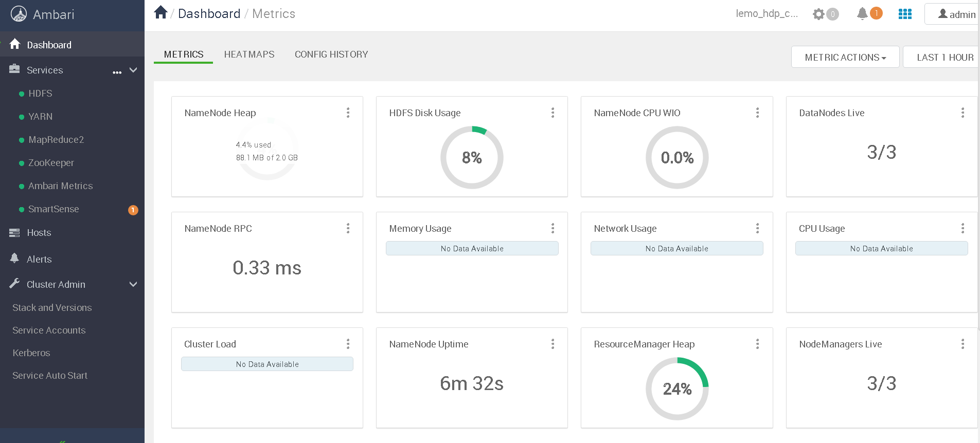This screenshot has height=443, width=980.
Task: Collapse the Services section chevron
Action: [133, 70]
